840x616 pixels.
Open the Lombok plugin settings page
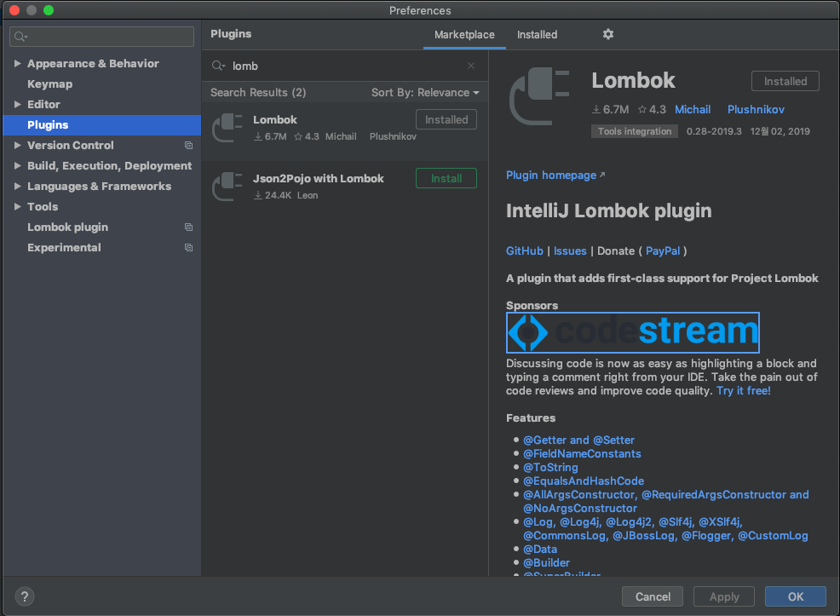[x=67, y=227]
